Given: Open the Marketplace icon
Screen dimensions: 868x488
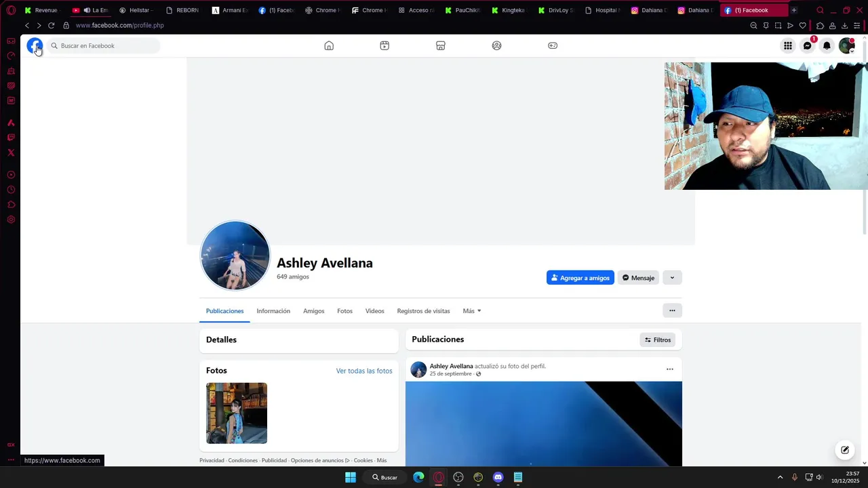Looking at the screenshot, I should 441,45.
